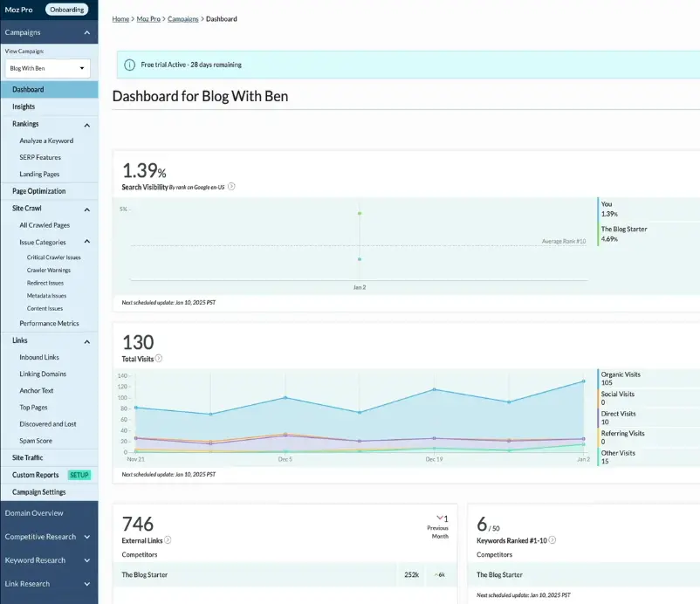Click the 252k value for The Blog Starter
700x604 pixels.
(x=412, y=574)
